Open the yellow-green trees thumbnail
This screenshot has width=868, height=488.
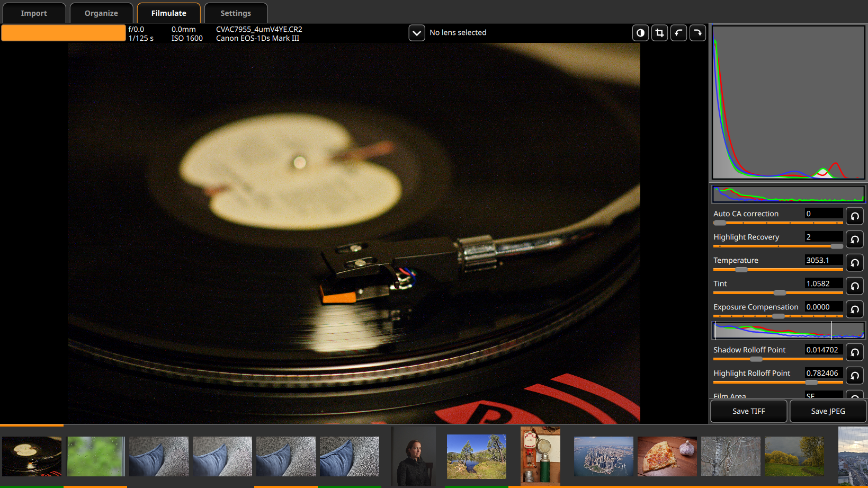pos(794,456)
